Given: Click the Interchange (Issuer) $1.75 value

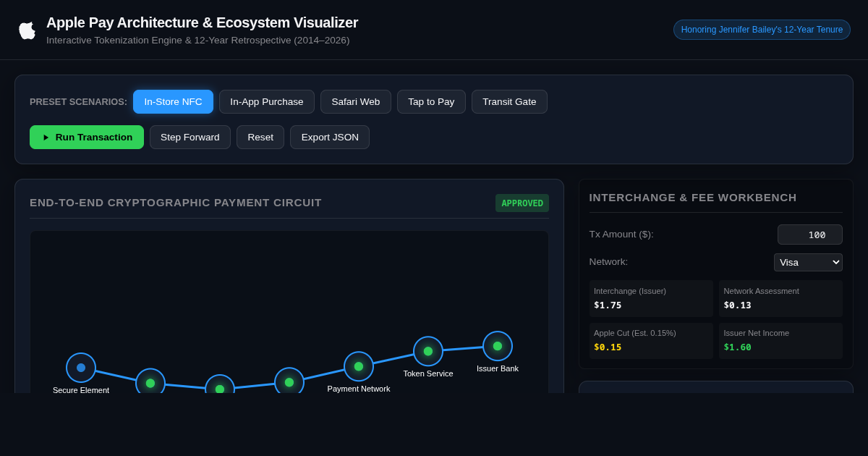Looking at the screenshot, I should pyautogui.click(x=608, y=305).
